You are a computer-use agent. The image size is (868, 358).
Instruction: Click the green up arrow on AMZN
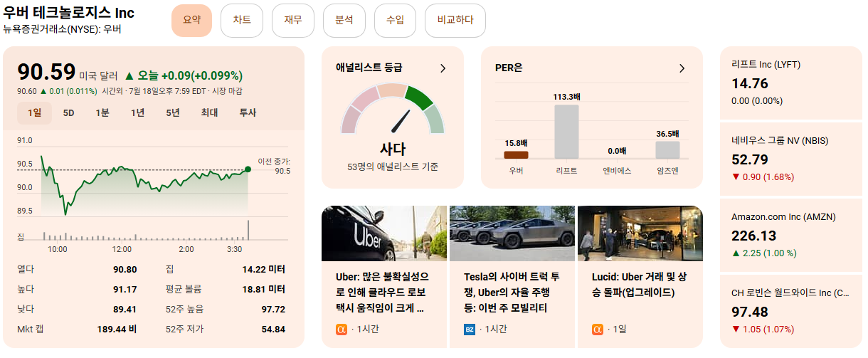point(736,253)
